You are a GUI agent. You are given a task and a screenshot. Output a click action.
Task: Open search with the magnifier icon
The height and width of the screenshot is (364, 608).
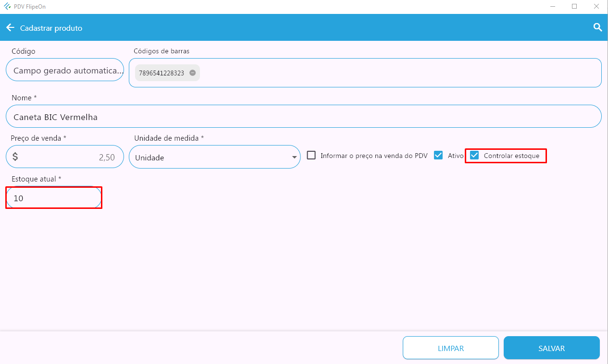(597, 27)
